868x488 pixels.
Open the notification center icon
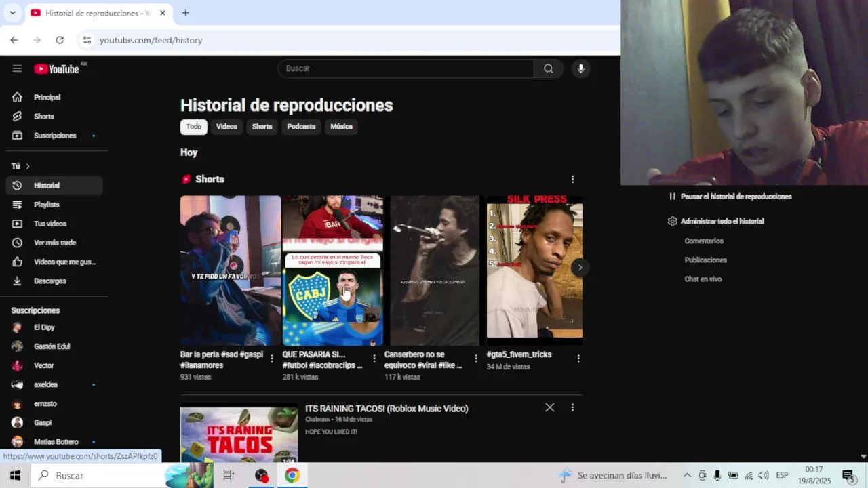[848, 476]
